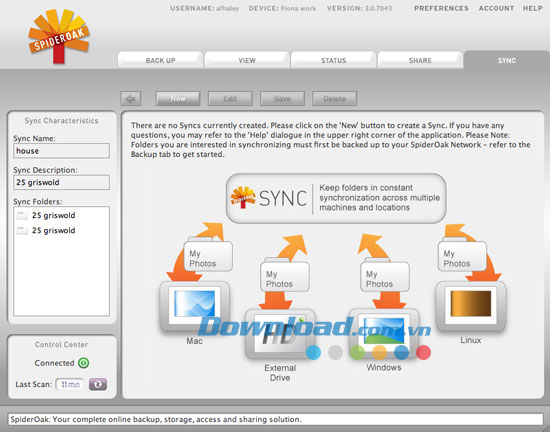Click the Save button
The width and height of the screenshot is (550, 432).
point(282,99)
